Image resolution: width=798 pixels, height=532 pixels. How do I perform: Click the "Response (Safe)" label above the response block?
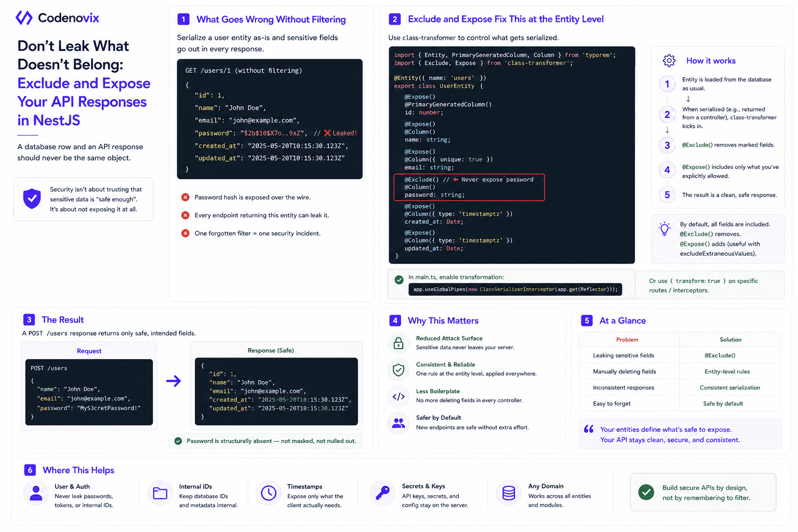pos(271,351)
